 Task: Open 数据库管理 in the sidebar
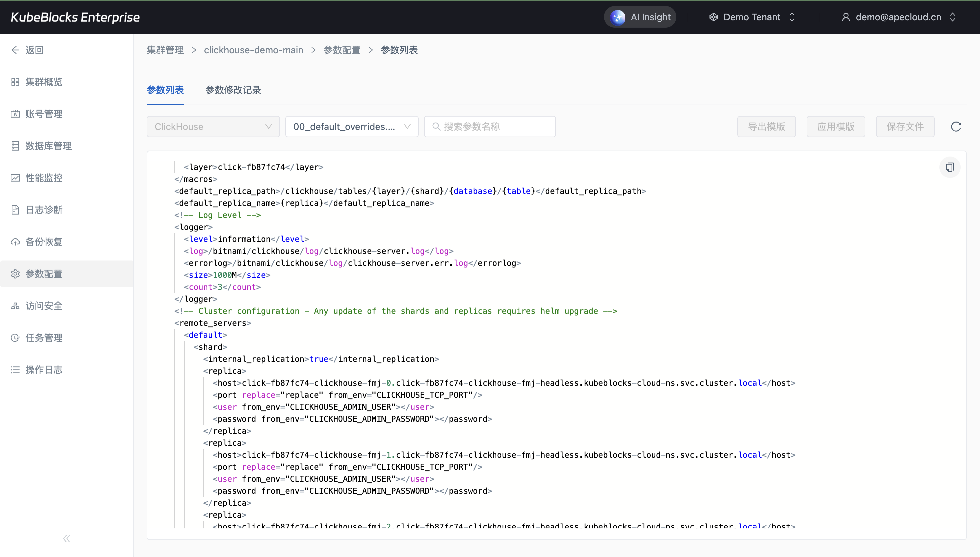48,146
